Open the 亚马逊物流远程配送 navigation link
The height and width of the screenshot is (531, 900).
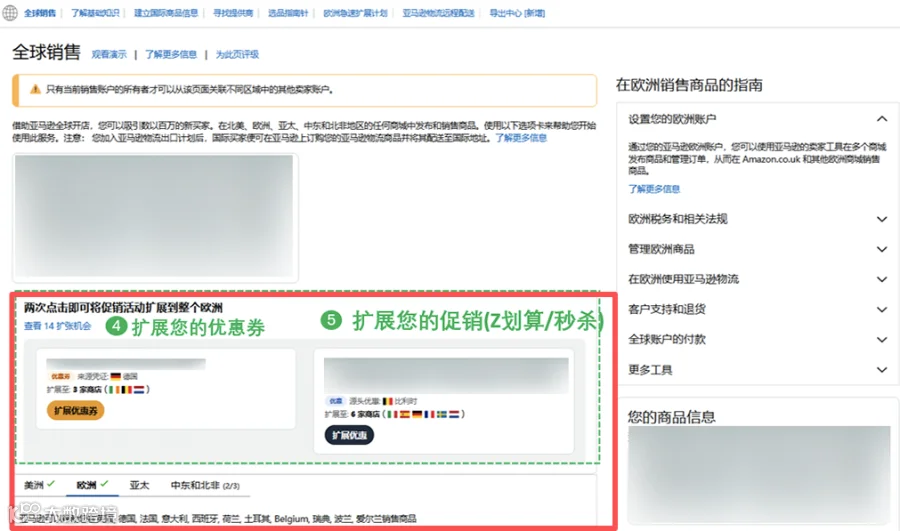click(439, 13)
